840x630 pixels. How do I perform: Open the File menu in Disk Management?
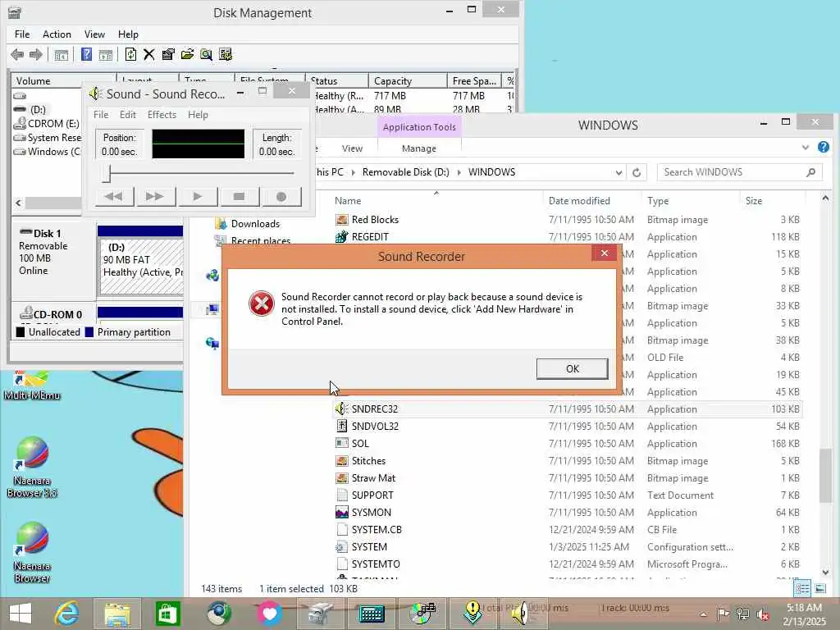pos(22,34)
